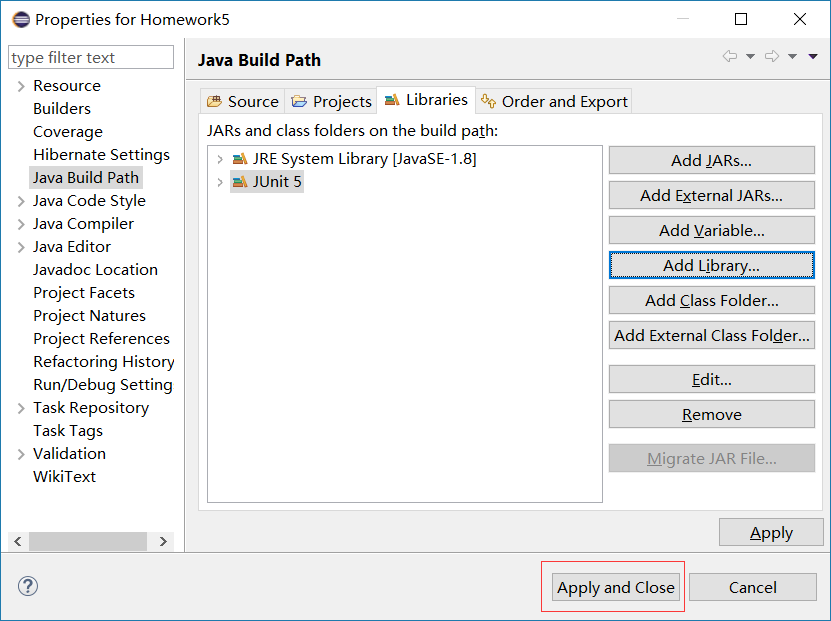Focus the type filter text field
This screenshot has width=831, height=621.
[x=91, y=58]
